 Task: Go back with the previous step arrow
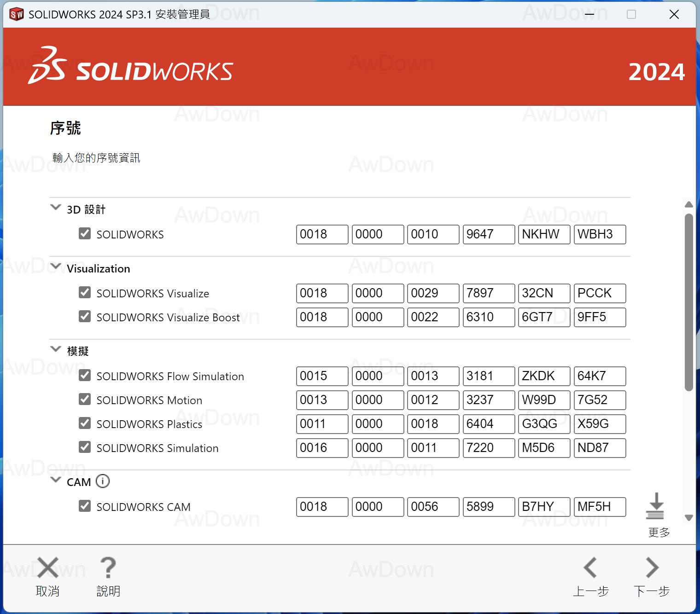(590, 568)
